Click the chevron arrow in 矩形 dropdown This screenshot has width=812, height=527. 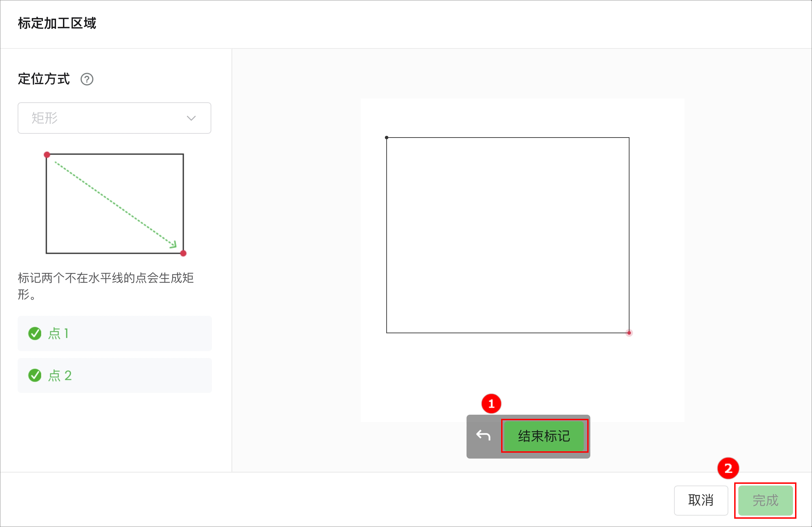[191, 118]
